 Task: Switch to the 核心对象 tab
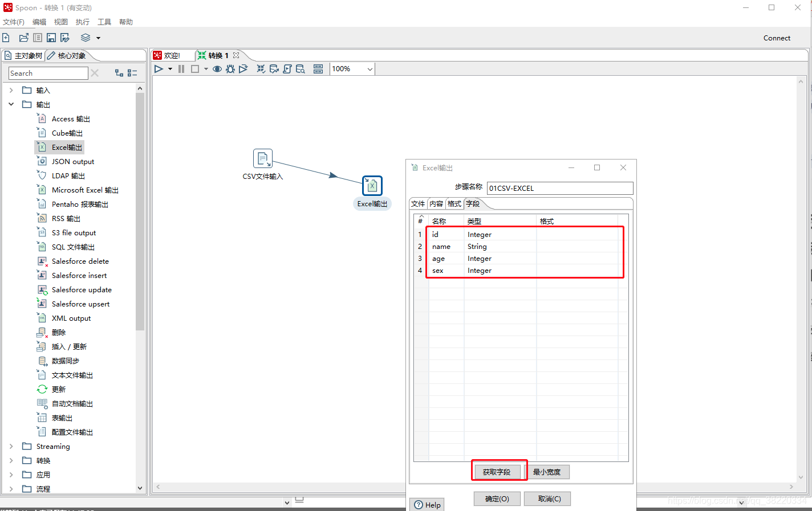click(x=67, y=55)
